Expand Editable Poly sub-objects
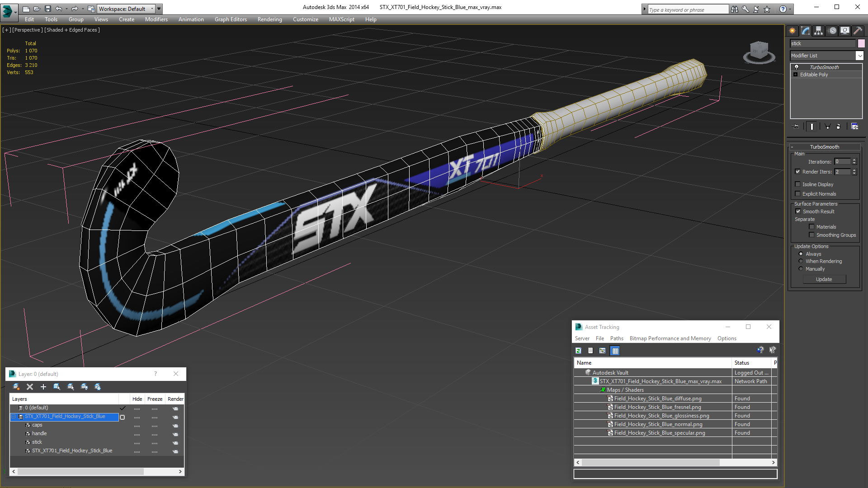The width and height of the screenshot is (868, 488). (x=796, y=75)
